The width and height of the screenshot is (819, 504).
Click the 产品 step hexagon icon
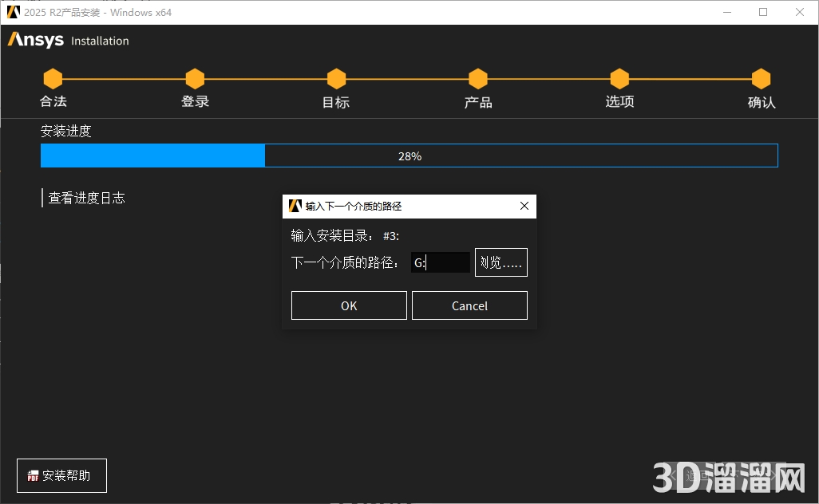[477, 78]
